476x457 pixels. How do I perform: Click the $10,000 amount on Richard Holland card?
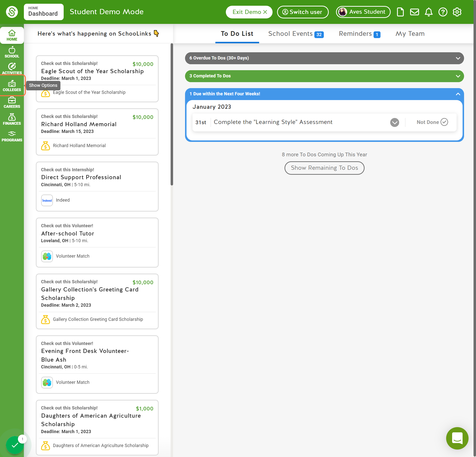pyautogui.click(x=143, y=117)
